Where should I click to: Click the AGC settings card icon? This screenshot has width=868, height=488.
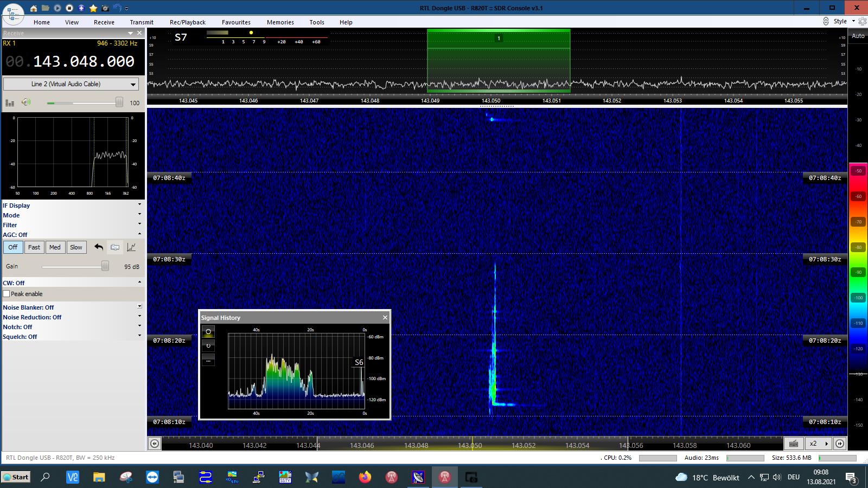[x=115, y=247]
